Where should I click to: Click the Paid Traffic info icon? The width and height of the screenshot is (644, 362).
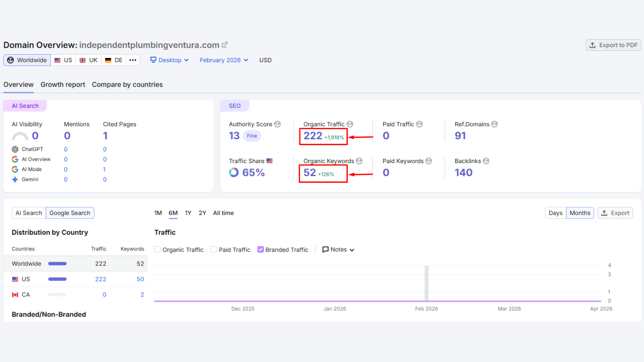click(x=419, y=124)
